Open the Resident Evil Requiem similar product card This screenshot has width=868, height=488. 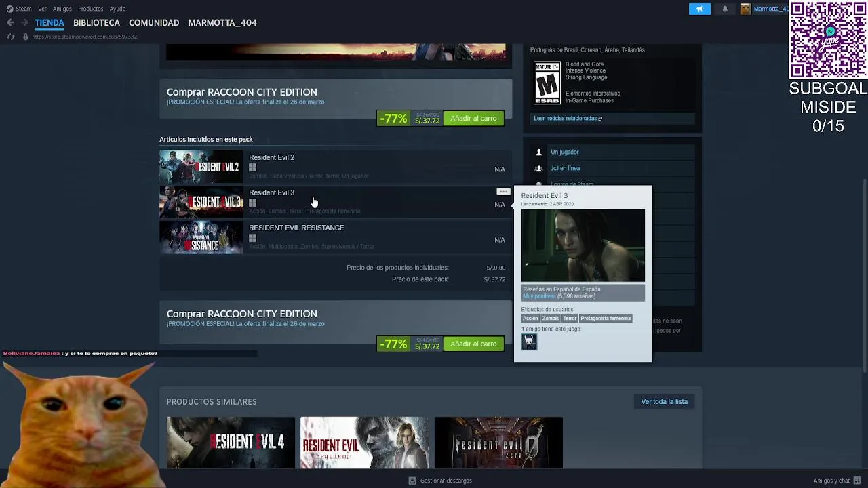364,443
